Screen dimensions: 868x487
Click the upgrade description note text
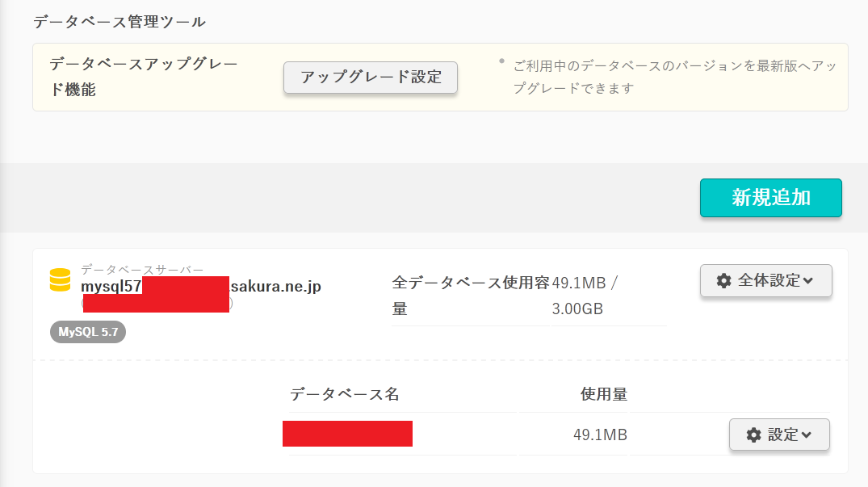(x=674, y=78)
